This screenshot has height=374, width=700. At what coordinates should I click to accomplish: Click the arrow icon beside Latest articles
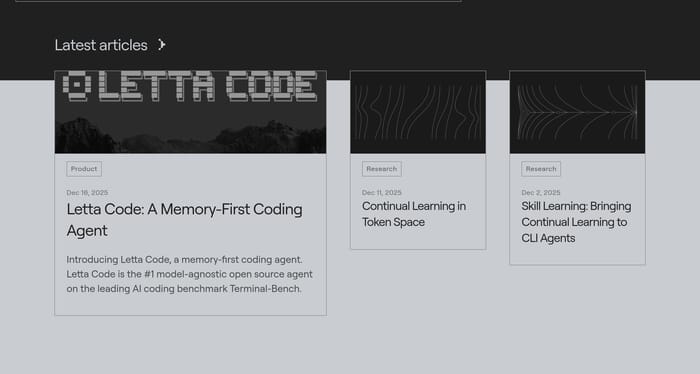(162, 45)
